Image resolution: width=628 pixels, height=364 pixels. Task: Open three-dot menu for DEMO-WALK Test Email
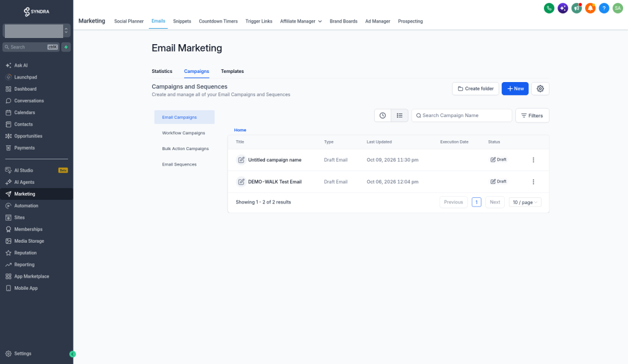(533, 182)
